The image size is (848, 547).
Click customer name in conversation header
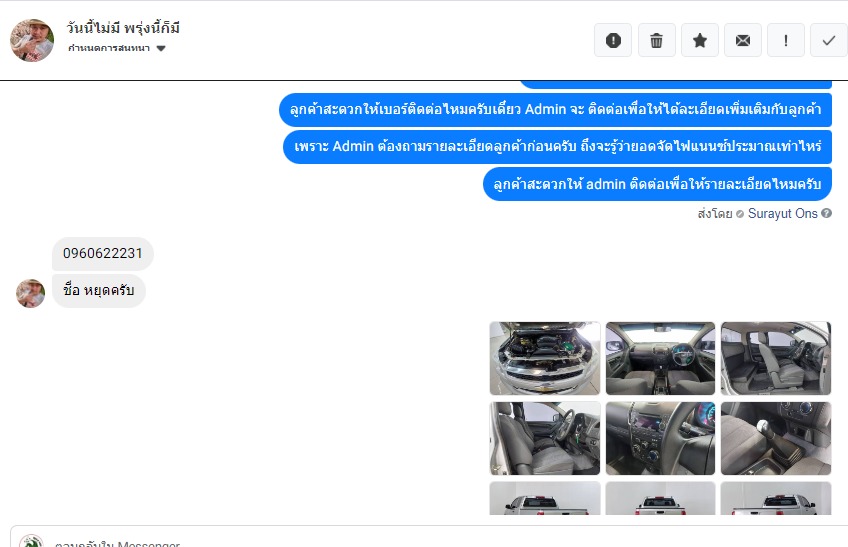click(x=123, y=28)
